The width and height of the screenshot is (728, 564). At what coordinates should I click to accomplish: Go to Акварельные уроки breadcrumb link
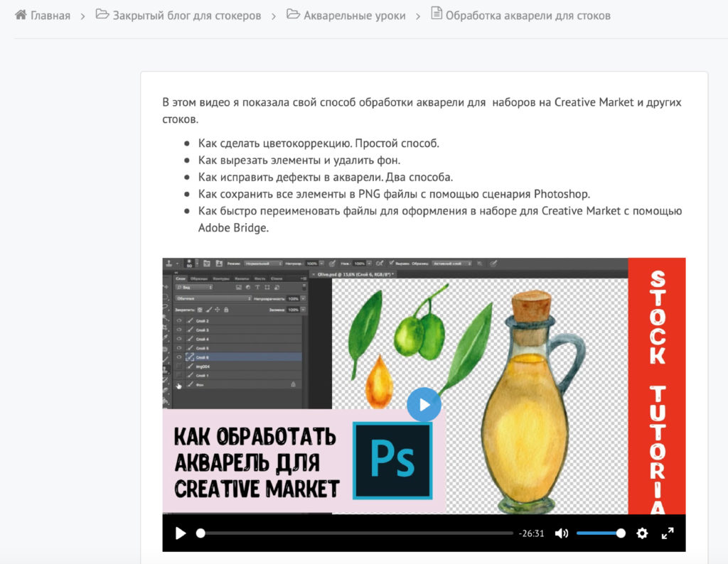click(x=355, y=16)
